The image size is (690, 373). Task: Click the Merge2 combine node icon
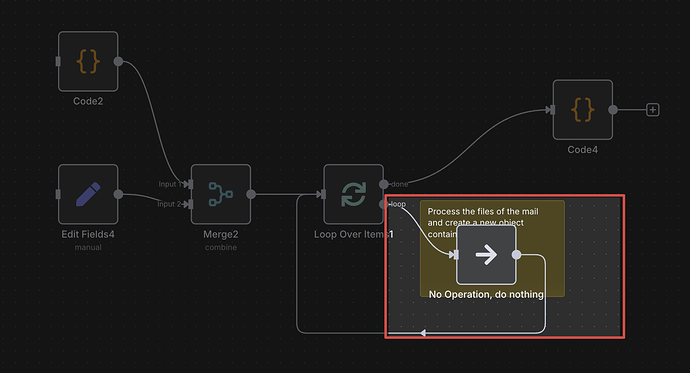pyautogui.click(x=221, y=194)
